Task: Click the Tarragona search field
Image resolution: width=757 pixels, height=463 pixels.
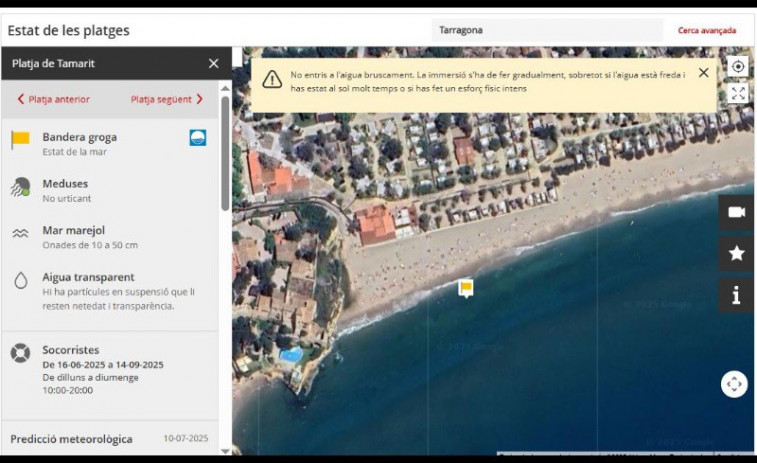Action: [547, 30]
